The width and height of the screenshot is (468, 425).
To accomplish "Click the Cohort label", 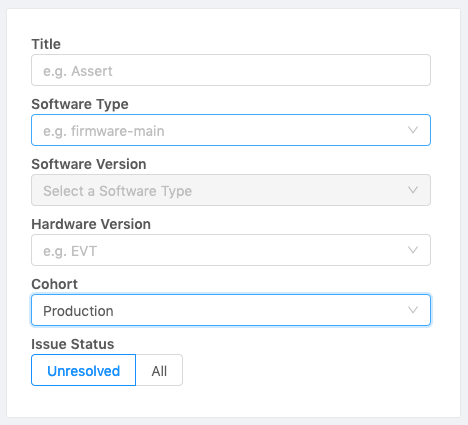I will click(x=54, y=284).
